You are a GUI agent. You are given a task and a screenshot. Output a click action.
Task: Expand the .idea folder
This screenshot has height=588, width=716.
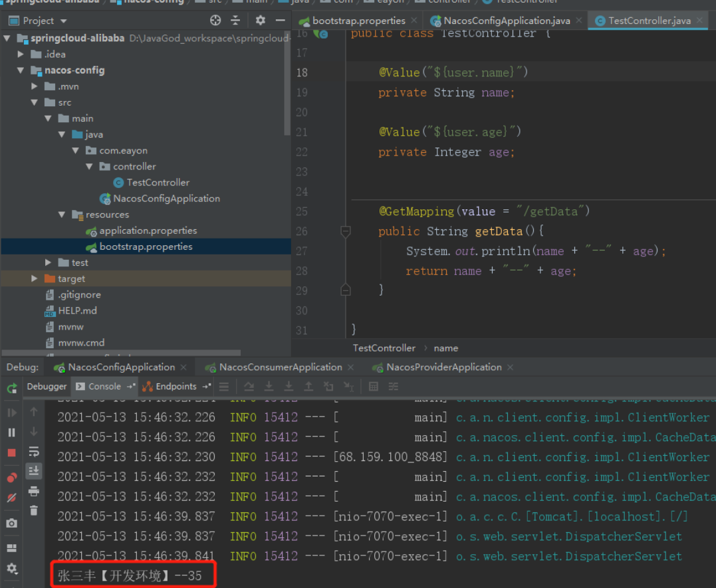click(x=21, y=54)
